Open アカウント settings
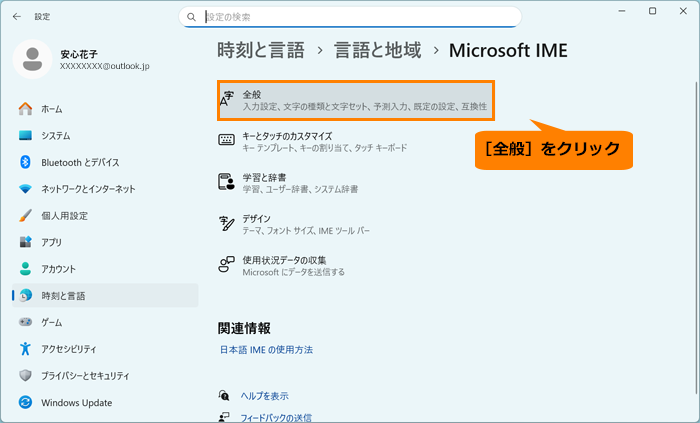Viewport: 700px width, 423px height. (105, 269)
